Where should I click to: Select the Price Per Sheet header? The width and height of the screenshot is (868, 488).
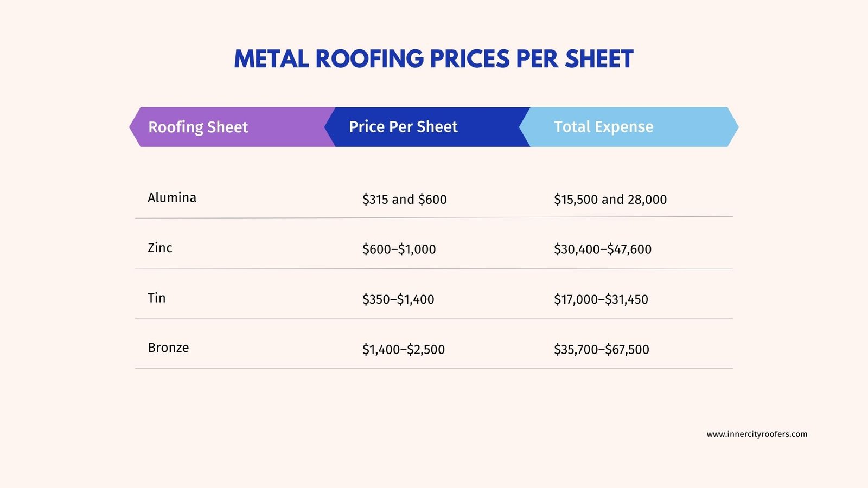403,127
